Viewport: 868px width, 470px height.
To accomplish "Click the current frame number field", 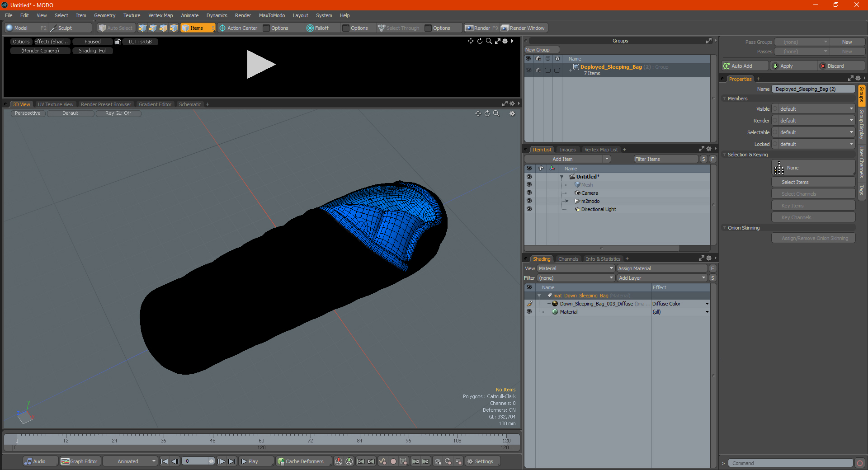I will pyautogui.click(x=195, y=461).
